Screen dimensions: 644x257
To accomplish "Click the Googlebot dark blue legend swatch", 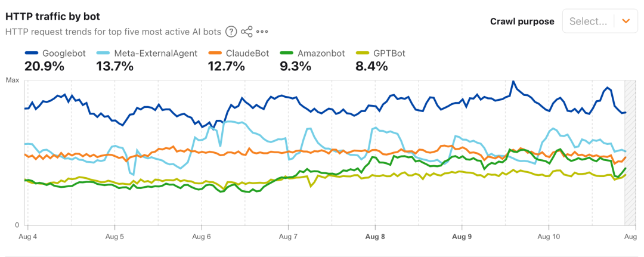I will [32, 53].
